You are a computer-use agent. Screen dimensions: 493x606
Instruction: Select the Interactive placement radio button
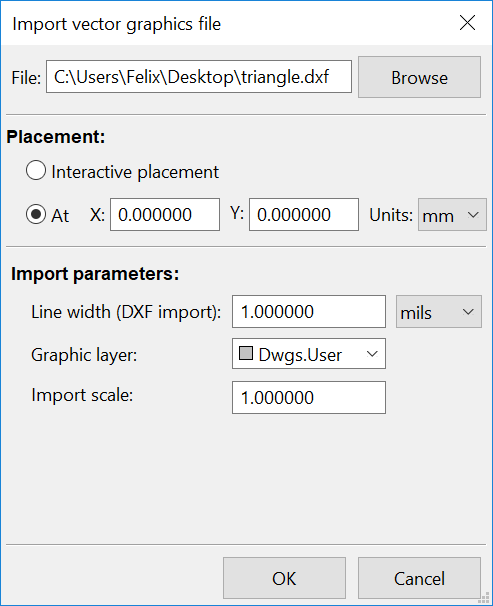36,170
